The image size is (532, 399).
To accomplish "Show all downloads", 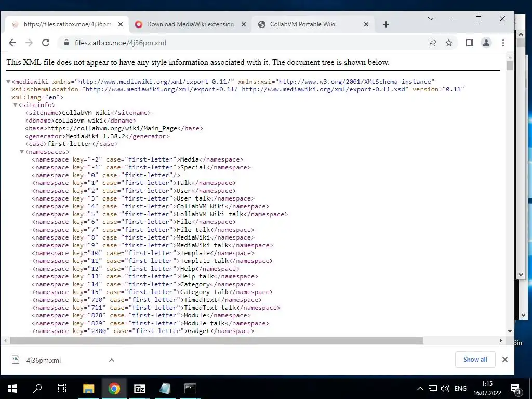I will pyautogui.click(x=475, y=360).
